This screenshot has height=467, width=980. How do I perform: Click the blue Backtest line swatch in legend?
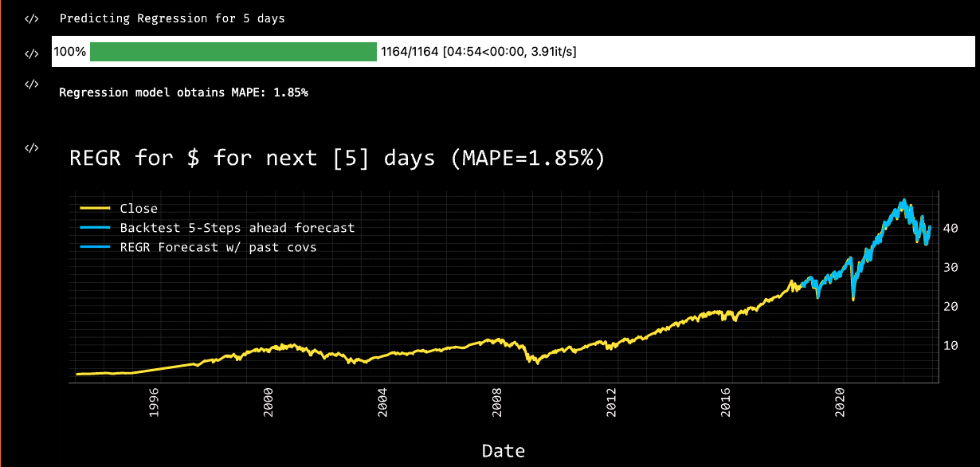pos(96,228)
